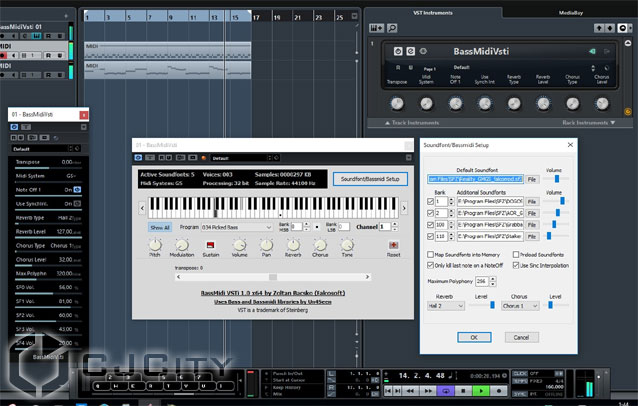
Task: Click the keyboard edit-instrument icon on BassMidiVsti 01 track
Action: [37, 36]
